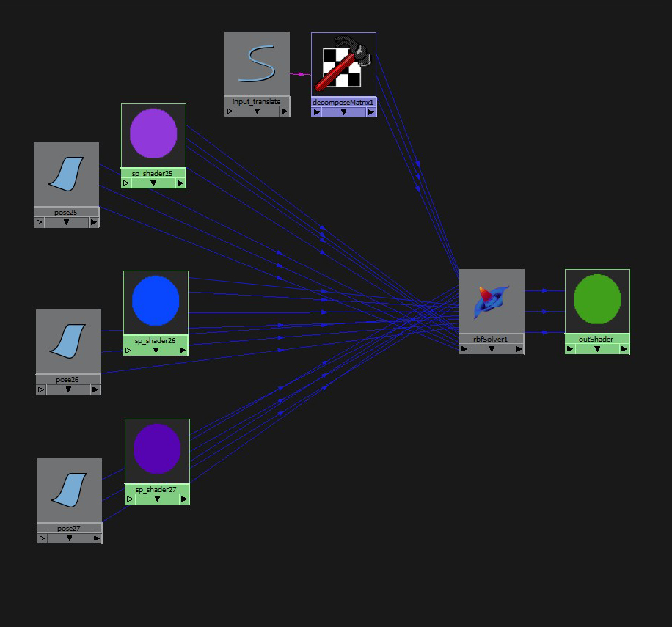Click the "outShader" node label
The width and height of the screenshot is (672, 627).
596,340
